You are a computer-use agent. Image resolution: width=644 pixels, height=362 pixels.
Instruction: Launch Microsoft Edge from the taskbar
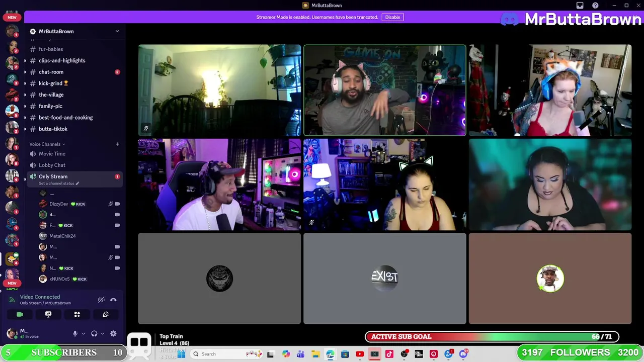pyautogui.click(x=330, y=354)
